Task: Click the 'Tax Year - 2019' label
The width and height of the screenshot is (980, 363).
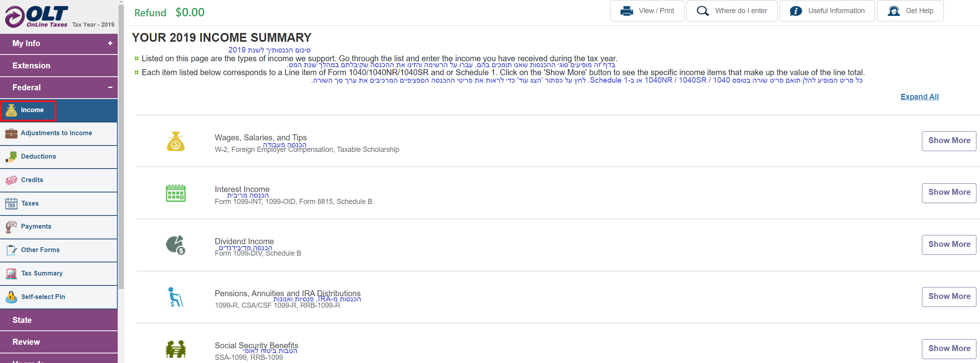Action: point(93,25)
